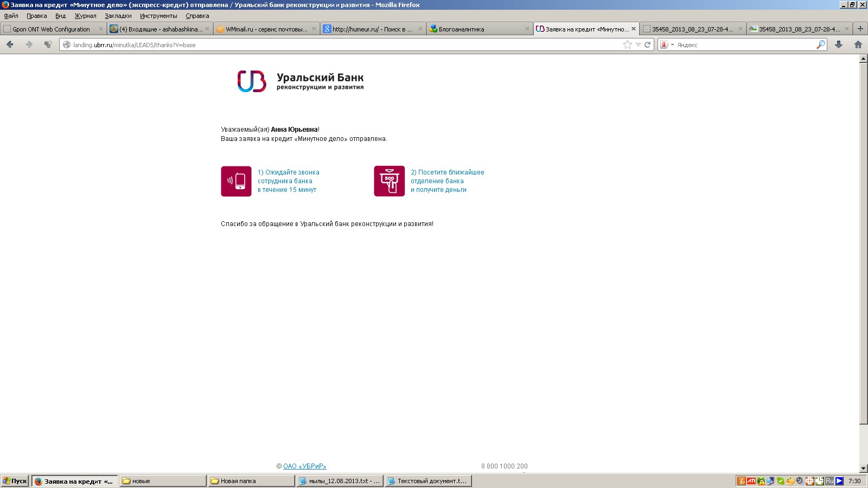The height and width of the screenshot is (488, 868).
Task: Switch to Gpon ONT Web Configuration tab
Action: coord(53,29)
